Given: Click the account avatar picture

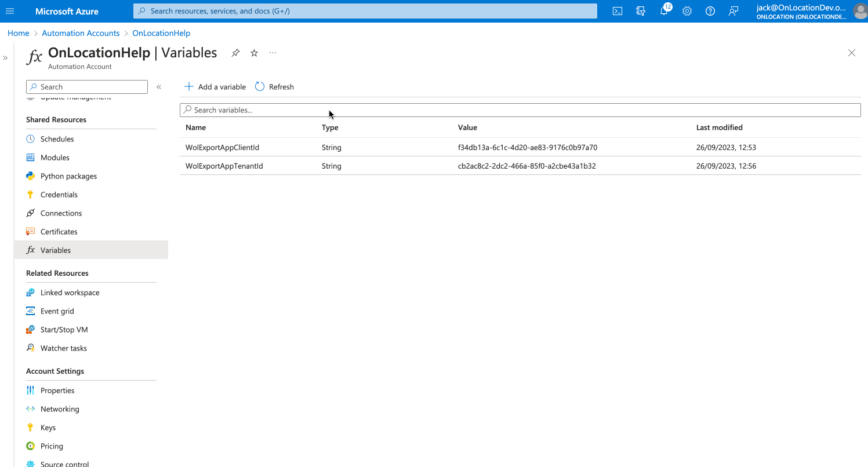Looking at the screenshot, I should coord(860,11).
